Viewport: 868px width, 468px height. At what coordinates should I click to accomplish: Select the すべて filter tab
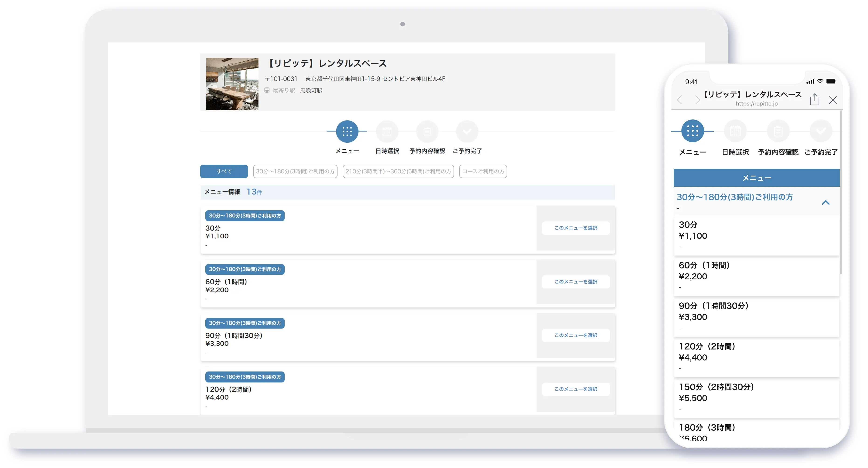[x=224, y=171]
